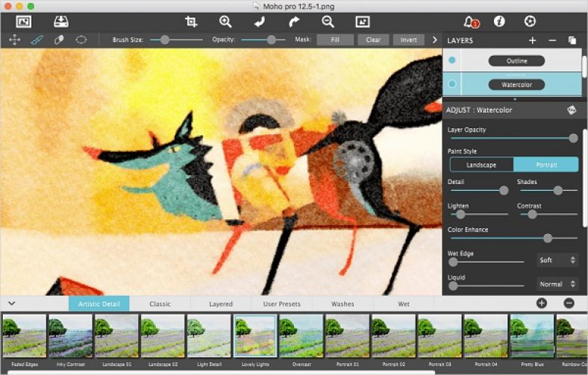
Task: Open the User Presets tab
Action: (282, 304)
